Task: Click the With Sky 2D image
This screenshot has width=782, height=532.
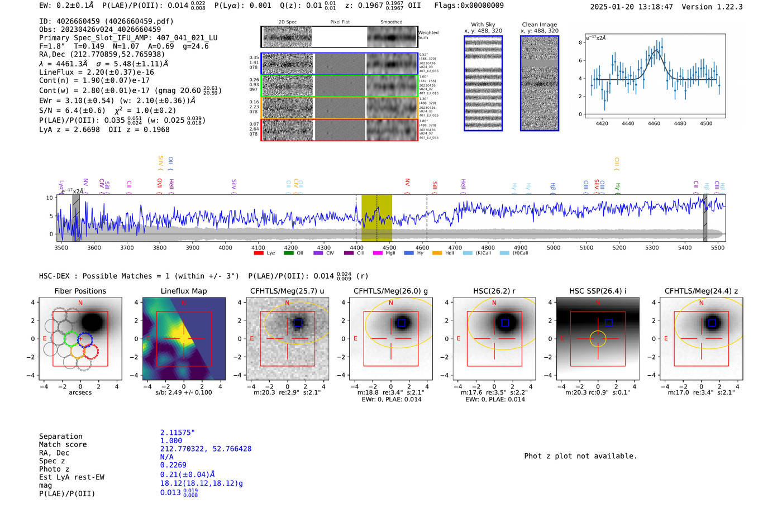Action: pyautogui.click(x=483, y=83)
